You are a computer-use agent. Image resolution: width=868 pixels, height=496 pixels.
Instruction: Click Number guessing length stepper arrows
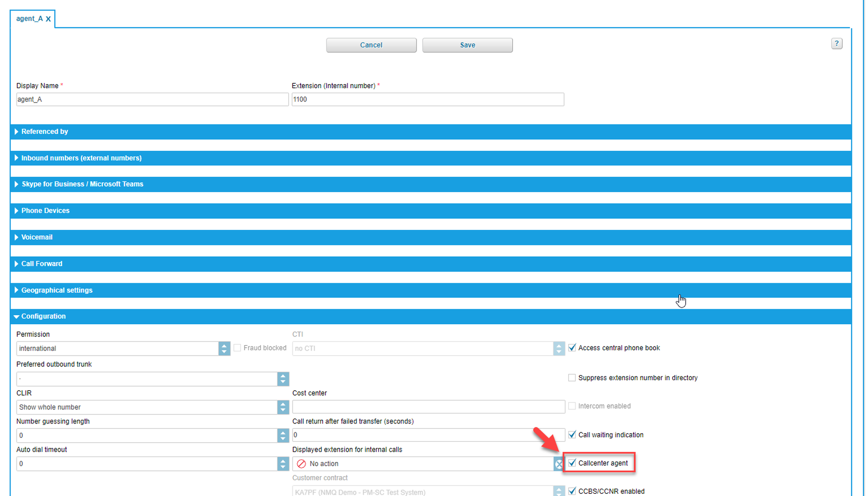tap(283, 435)
